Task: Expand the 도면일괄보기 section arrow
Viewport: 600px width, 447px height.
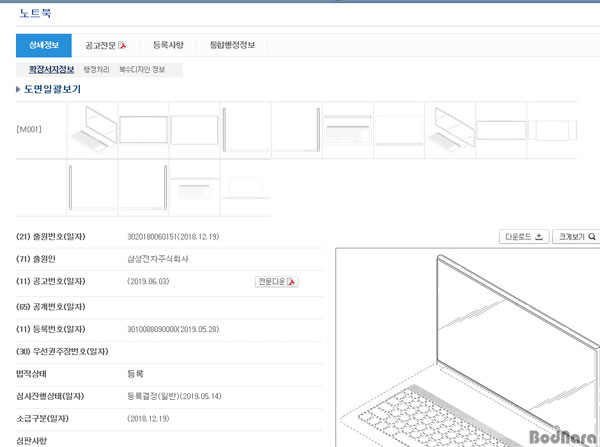Action: tap(18, 89)
